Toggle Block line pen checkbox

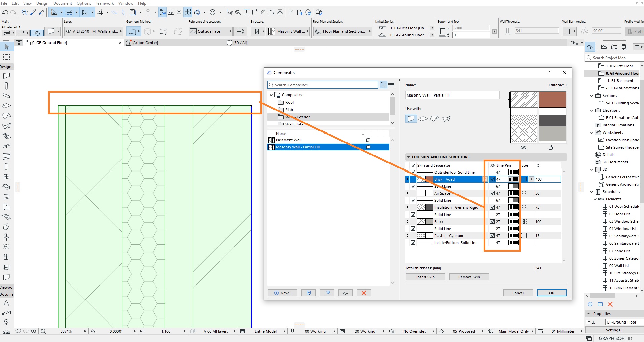click(492, 222)
